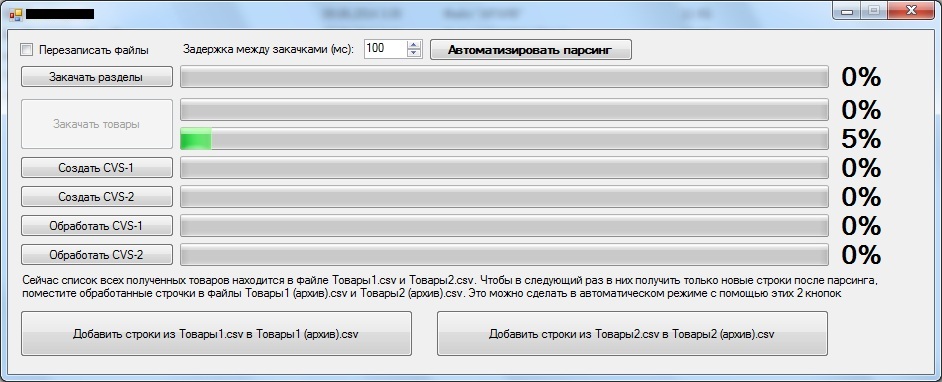Click the 5% progress percentage label
The height and width of the screenshot is (382, 942).
(x=861, y=139)
